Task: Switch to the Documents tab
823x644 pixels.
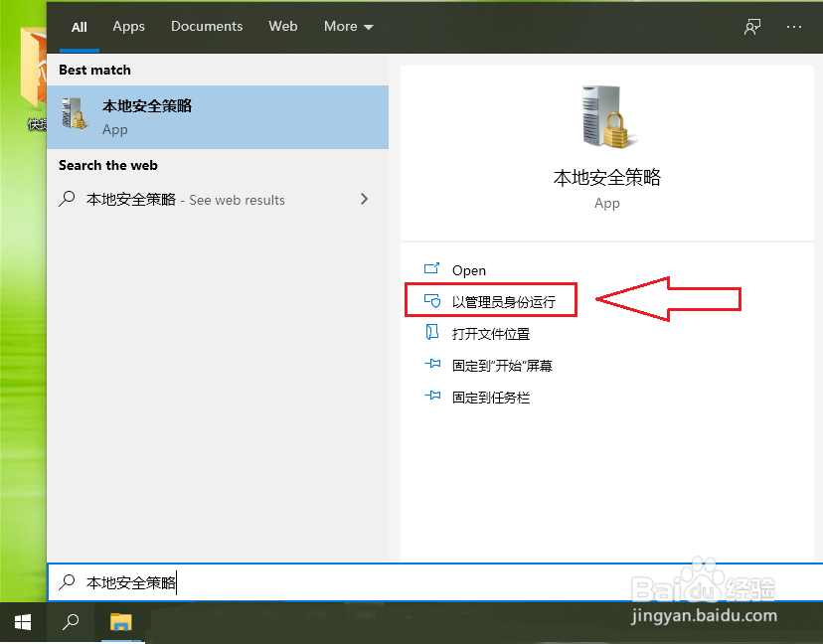Action: coord(207,27)
